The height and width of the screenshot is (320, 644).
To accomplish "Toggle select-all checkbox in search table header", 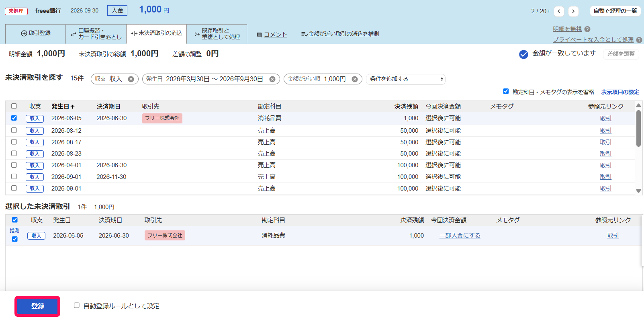I will (x=14, y=106).
